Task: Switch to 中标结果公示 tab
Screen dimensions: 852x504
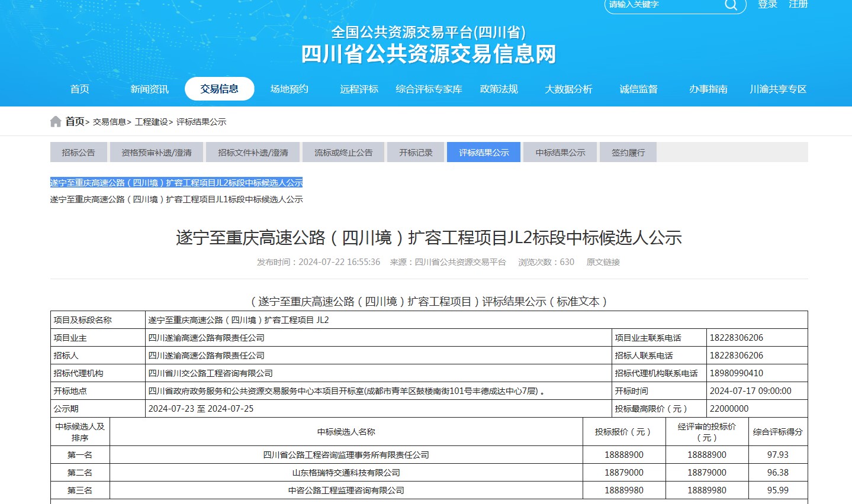Action: [560, 152]
